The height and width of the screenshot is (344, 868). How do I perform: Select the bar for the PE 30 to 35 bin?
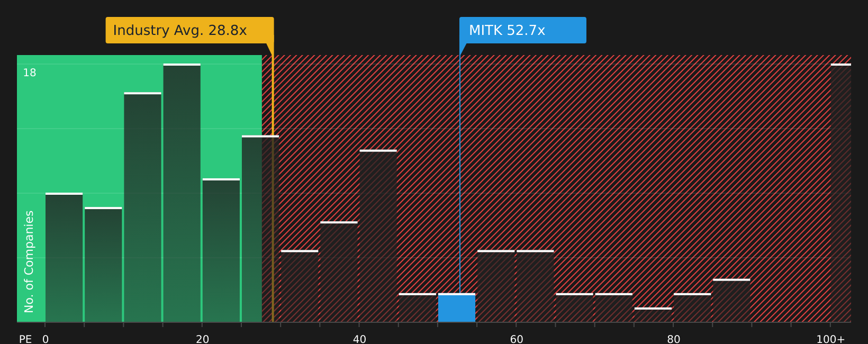(x=300, y=286)
